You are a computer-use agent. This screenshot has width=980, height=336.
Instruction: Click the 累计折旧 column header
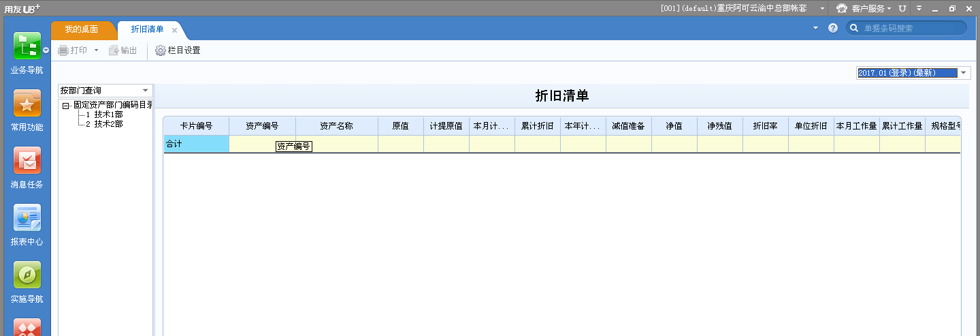[x=538, y=126]
